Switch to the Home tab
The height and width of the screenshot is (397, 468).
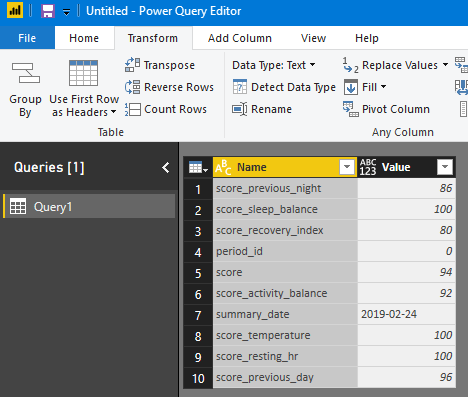coord(84,38)
